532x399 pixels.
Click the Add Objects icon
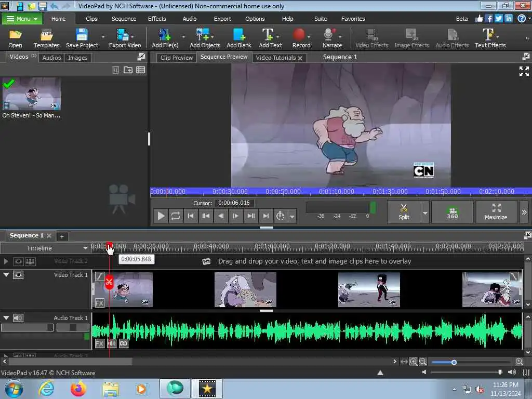click(203, 35)
